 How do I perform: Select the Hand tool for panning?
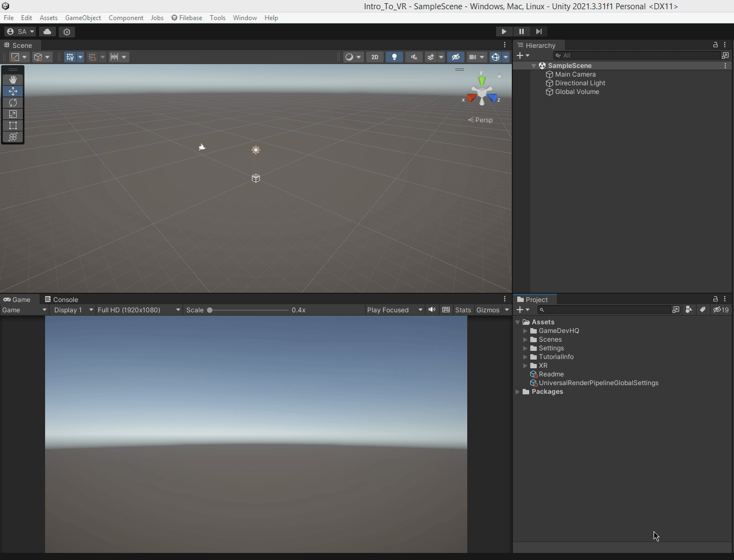[x=12, y=79]
